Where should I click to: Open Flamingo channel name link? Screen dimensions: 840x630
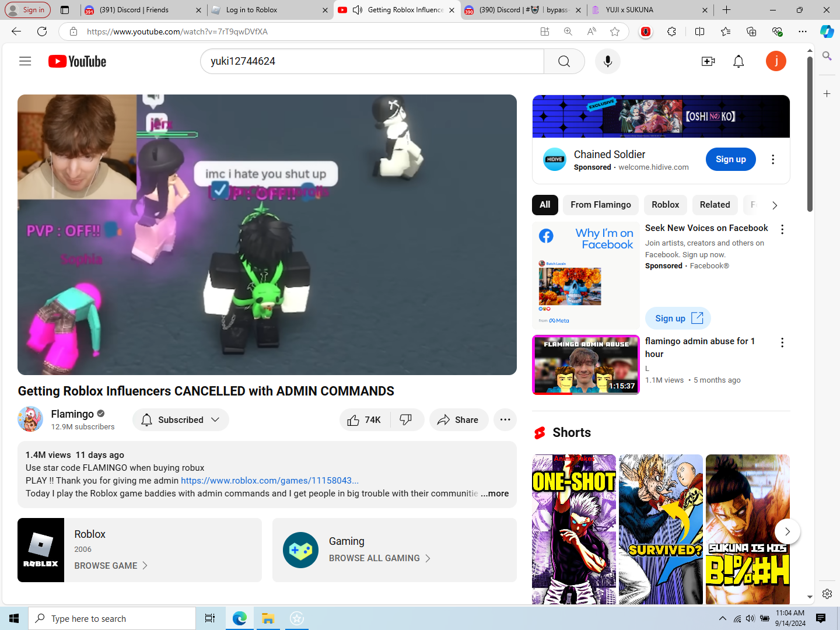(72, 414)
